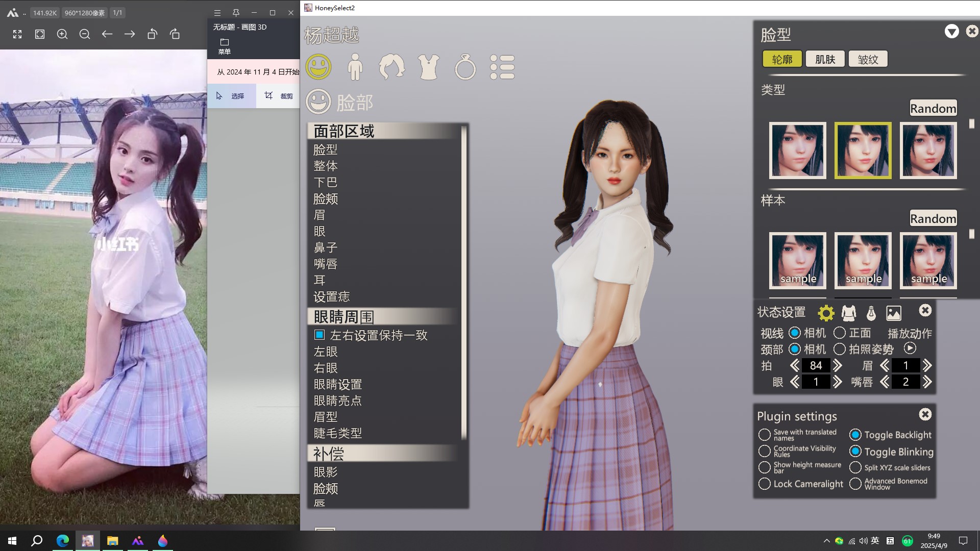Viewport: 980px width, 551px height.
Task: Rotate image with viewer rotate-left icon
Action: coord(152,34)
